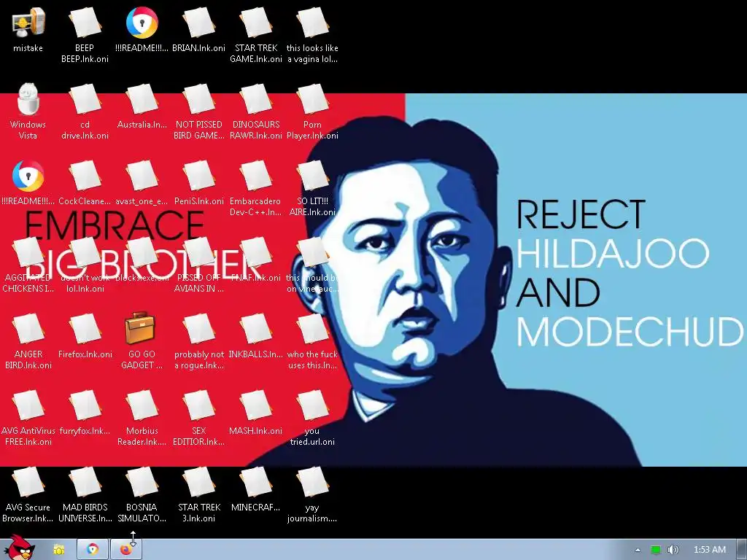
Task: Select 'yay journalism....' desktop icon
Action: click(312, 483)
